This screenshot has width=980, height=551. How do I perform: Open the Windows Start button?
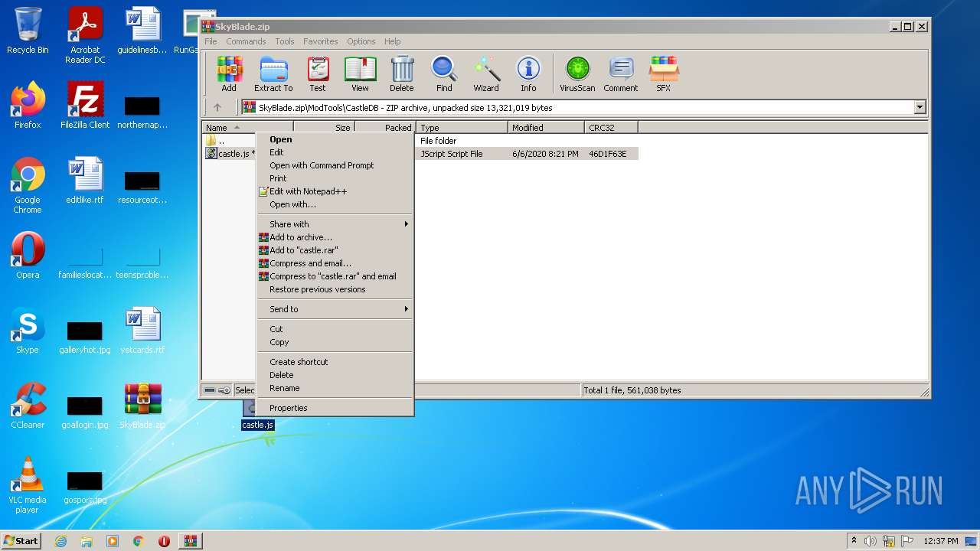pos(21,541)
